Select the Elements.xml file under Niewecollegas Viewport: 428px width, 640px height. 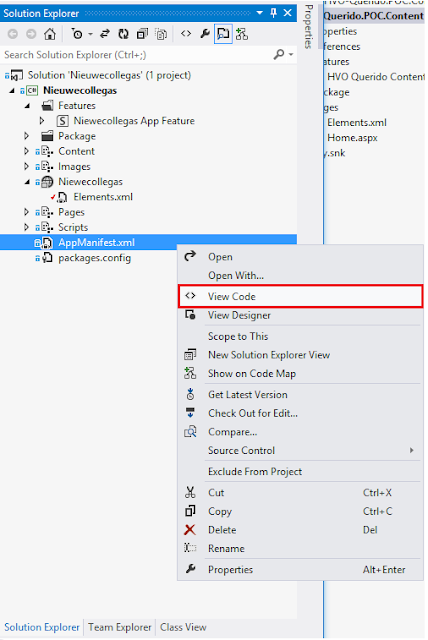pos(103,197)
